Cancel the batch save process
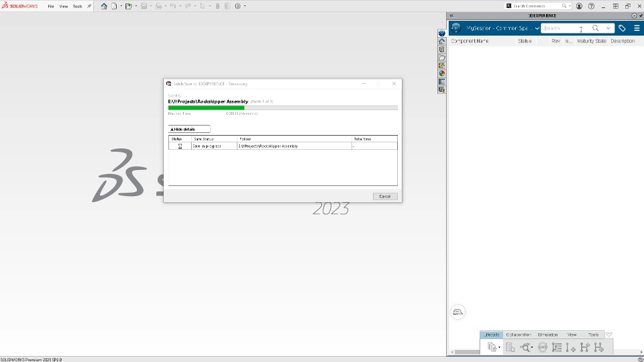644x362 pixels. [385, 196]
